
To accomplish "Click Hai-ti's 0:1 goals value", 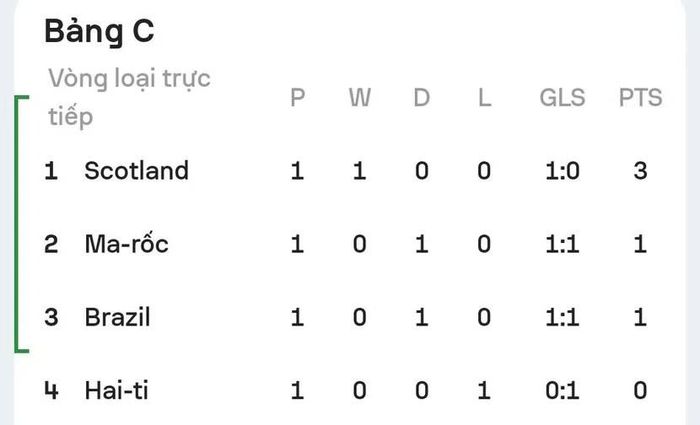I will [x=562, y=390].
